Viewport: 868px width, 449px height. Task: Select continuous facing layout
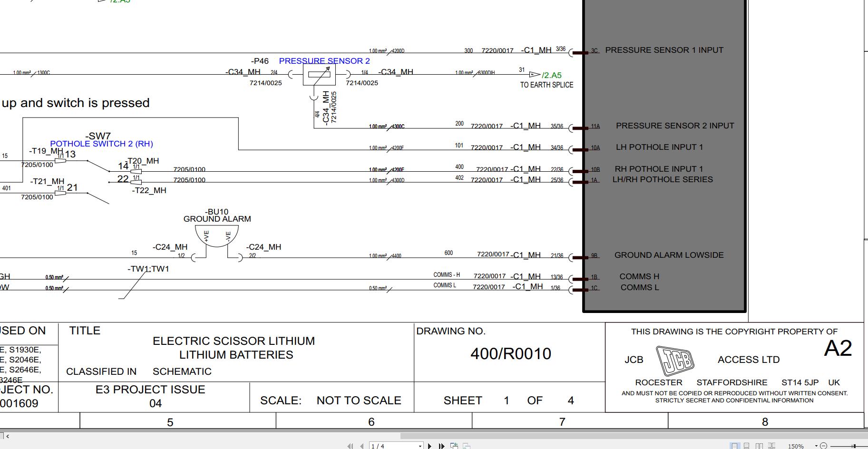coord(771,446)
